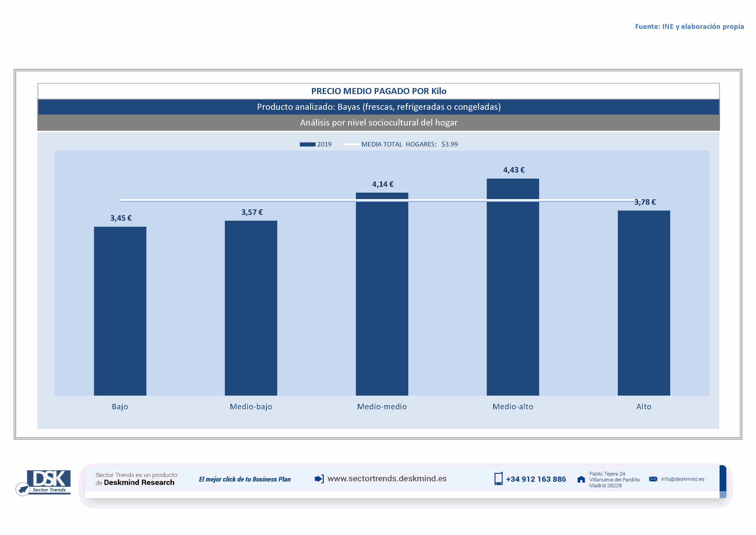The width and height of the screenshot is (756, 535).
Task: Click the envelope email icon
Action: 653,479
